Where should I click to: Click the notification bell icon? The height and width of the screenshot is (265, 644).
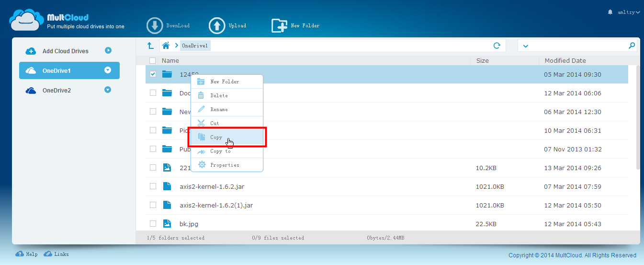[610, 12]
